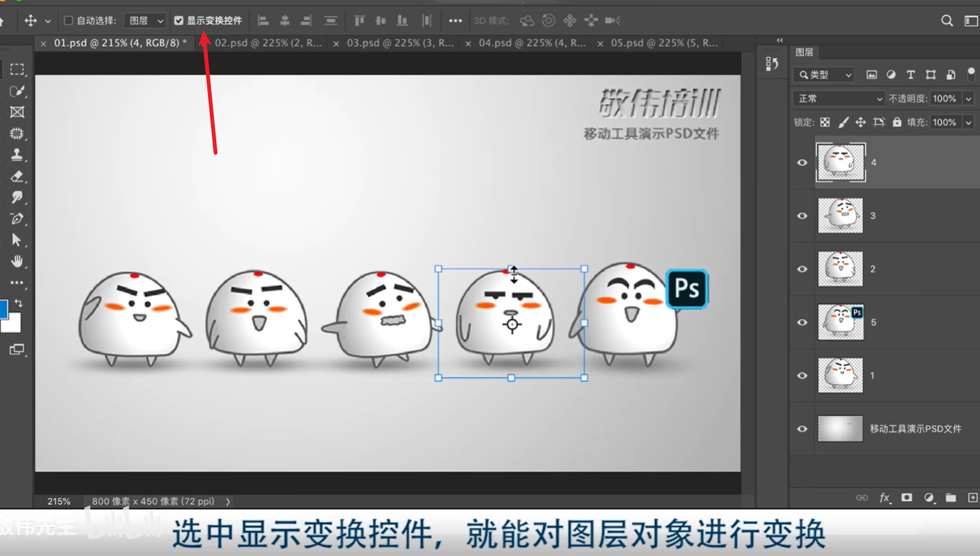Select the Frame tool with crossed box
Image resolution: width=980 pixels, height=556 pixels.
tap(17, 112)
